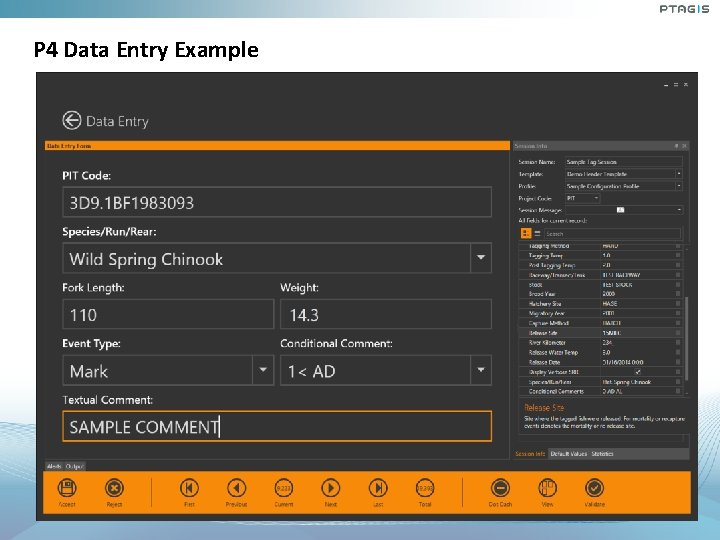The image size is (720, 540).
Task: Click the Validate checkmark icon
Action: [594, 488]
